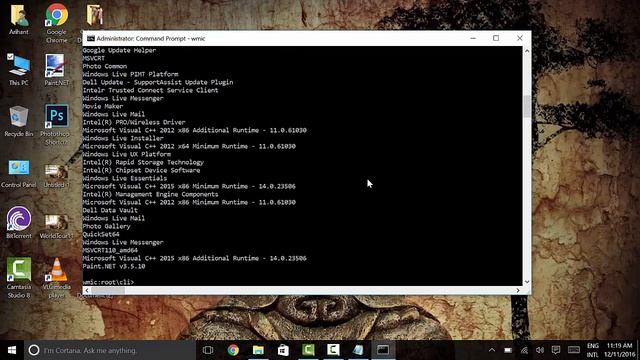This screenshot has width=640, height=360.
Task: Click the 'Movie Maker' output line
Action: click(x=102, y=106)
